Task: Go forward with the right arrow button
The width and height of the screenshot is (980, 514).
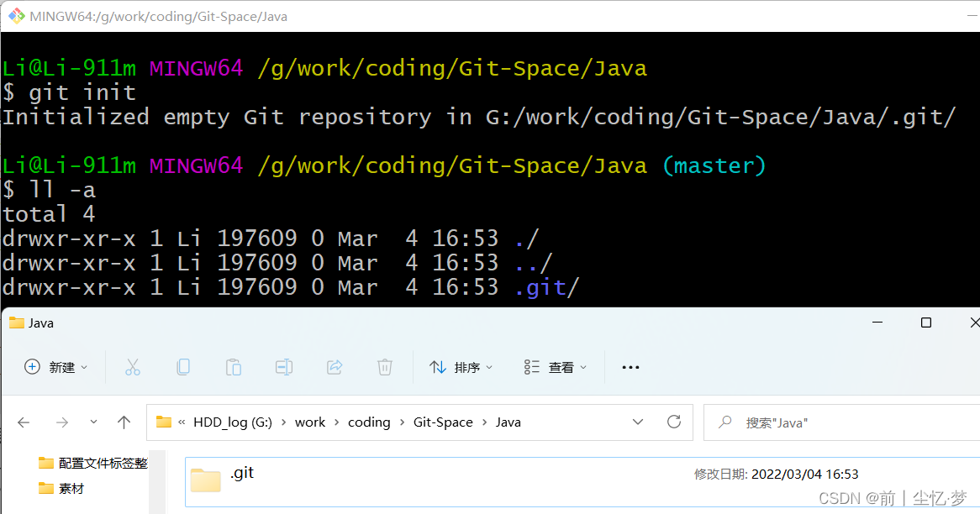Action: coord(62,422)
